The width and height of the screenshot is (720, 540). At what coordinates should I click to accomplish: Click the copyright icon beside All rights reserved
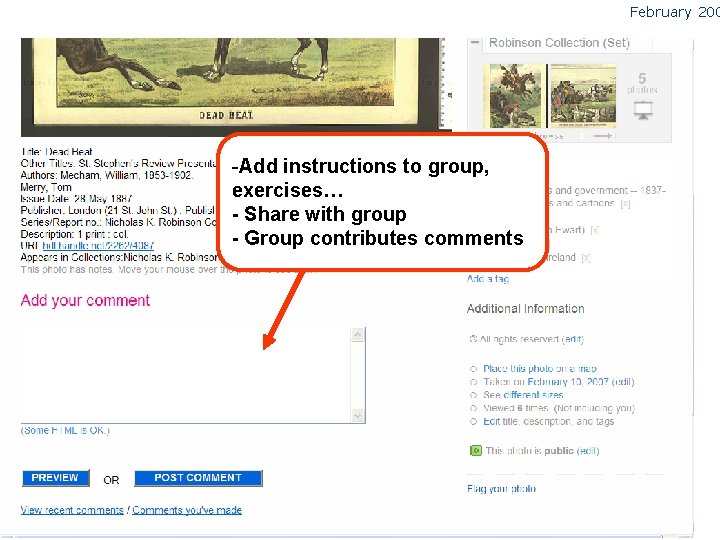pyautogui.click(x=473, y=339)
